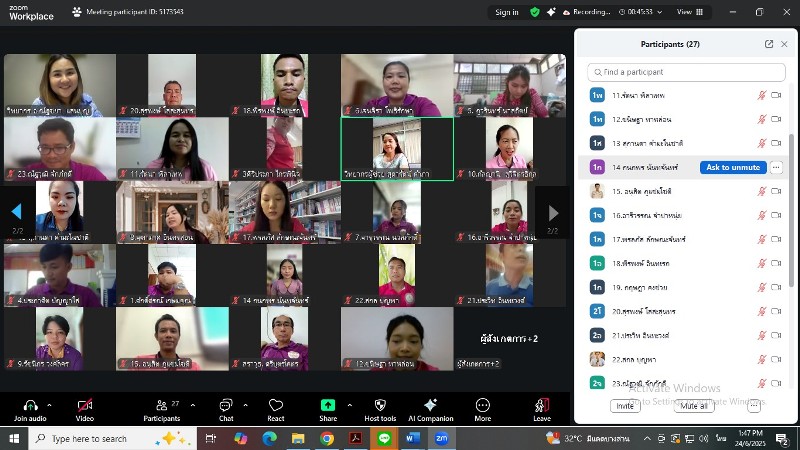This screenshot has height=450, width=800.
Task: Select video tile of participant 23
Action: point(60,149)
